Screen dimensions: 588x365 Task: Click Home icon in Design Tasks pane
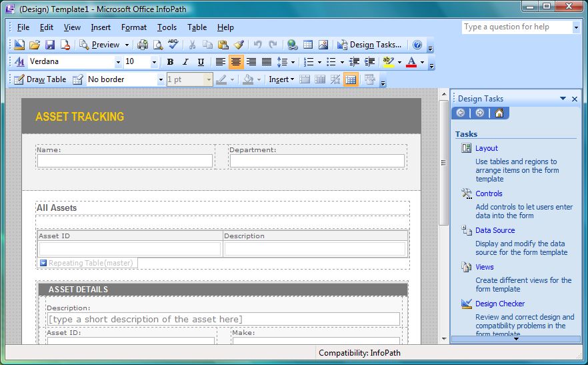tap(499, 113)
